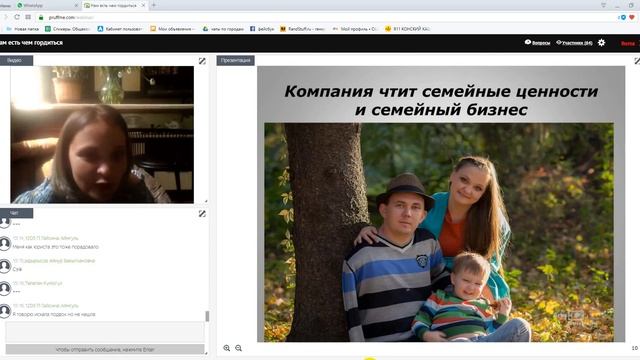Click the presenter webcam video

(x=102, y=135)
